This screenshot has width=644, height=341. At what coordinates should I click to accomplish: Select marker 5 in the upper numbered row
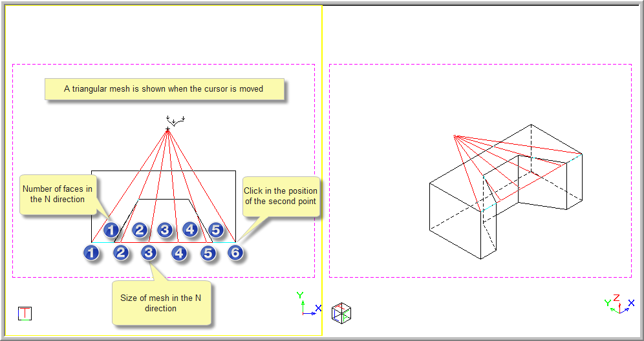[216, 229]
